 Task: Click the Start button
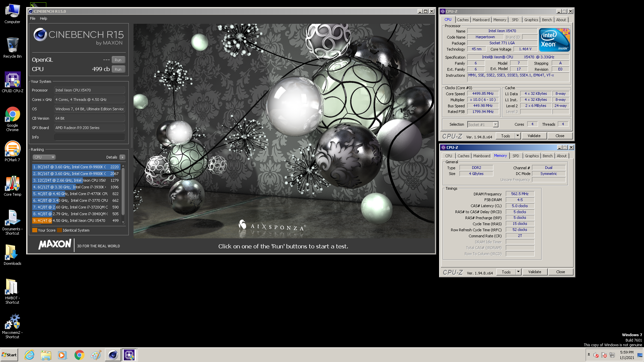coord(9,355)
